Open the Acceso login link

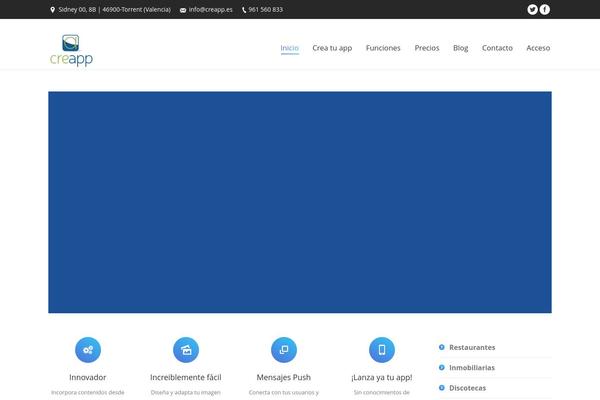538,48
